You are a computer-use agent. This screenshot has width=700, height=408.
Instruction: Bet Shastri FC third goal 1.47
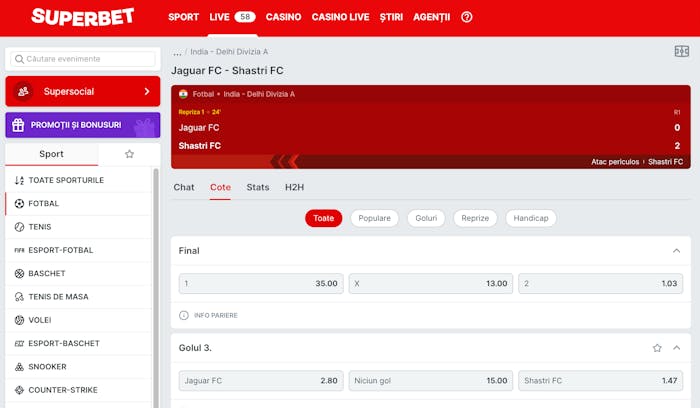coord(600,381)
